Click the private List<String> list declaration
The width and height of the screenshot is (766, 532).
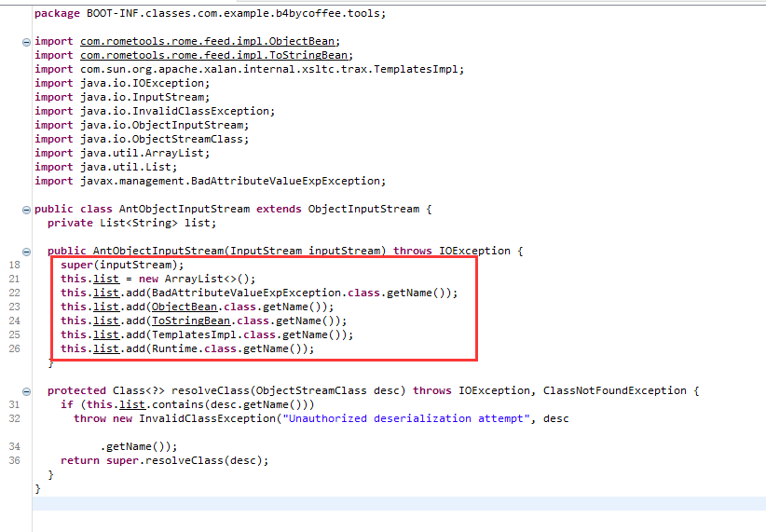pyautogui.click(x=132, y=224)
